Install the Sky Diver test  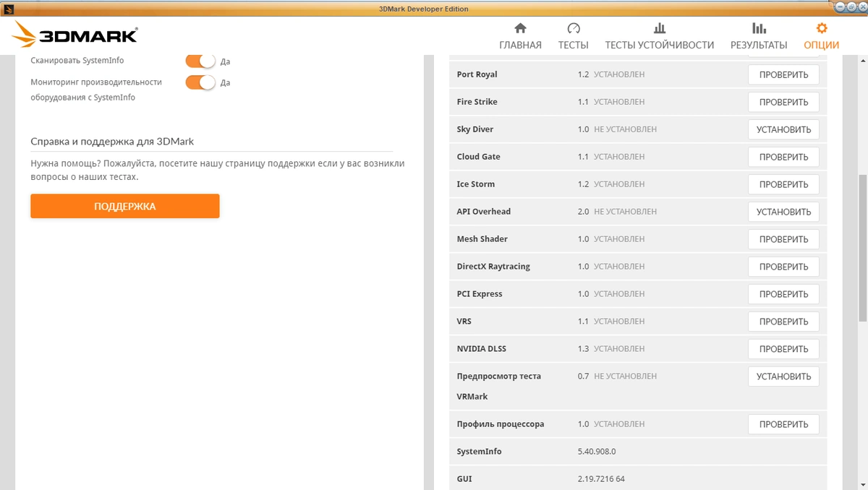783,129
